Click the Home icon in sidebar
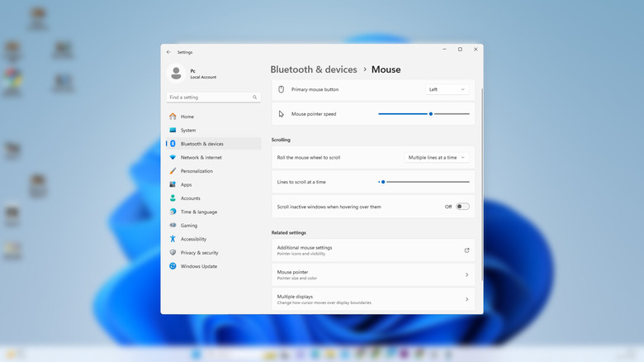The image size is (644, 362). (x=173, y=117)
